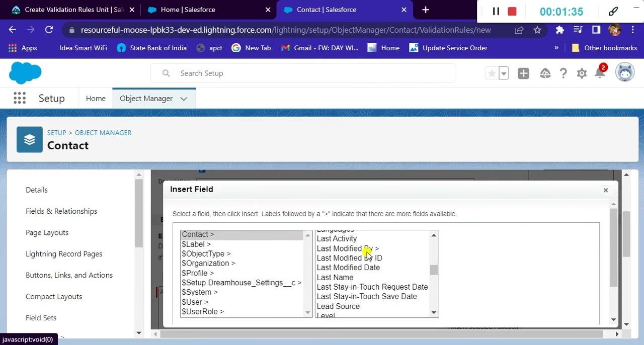Go back using browser back arrow
This screenshot has width=644, height=345.
coord(13,30)
